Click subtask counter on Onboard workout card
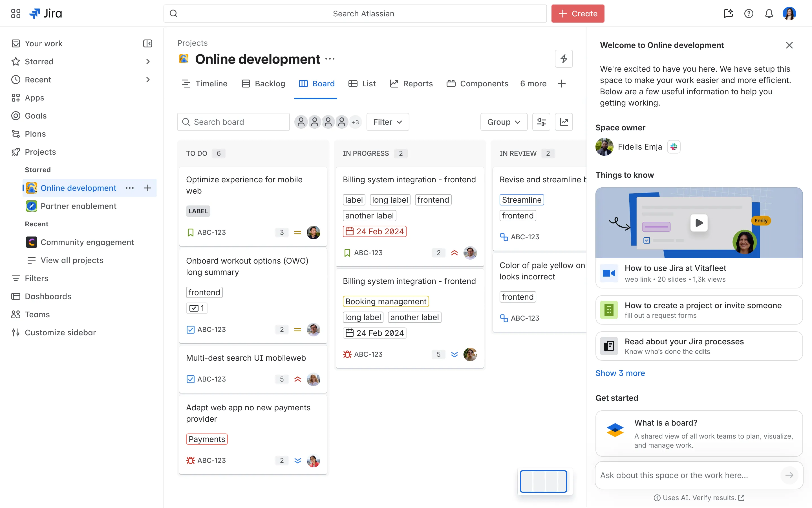Viewport: 812px width, 508px height. [x=197, y=308]
